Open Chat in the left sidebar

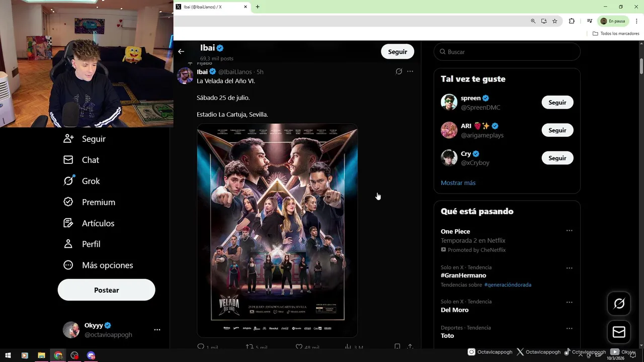click(x=81, y=160)
